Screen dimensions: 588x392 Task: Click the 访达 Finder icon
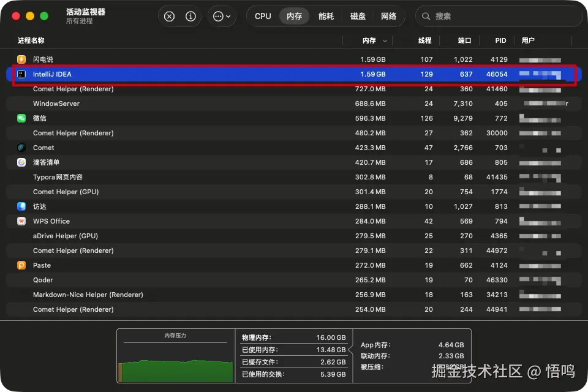pos(21,206)
